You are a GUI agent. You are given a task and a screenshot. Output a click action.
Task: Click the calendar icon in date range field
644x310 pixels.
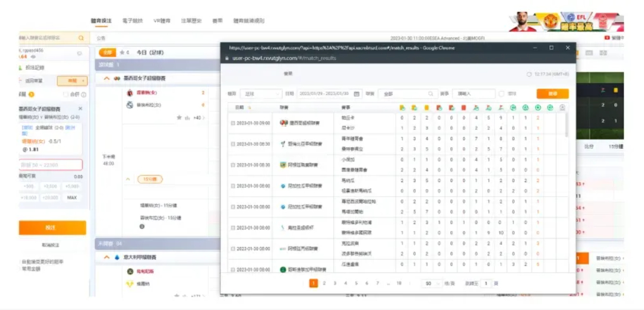pyautogui.click(x=357, y=94)
